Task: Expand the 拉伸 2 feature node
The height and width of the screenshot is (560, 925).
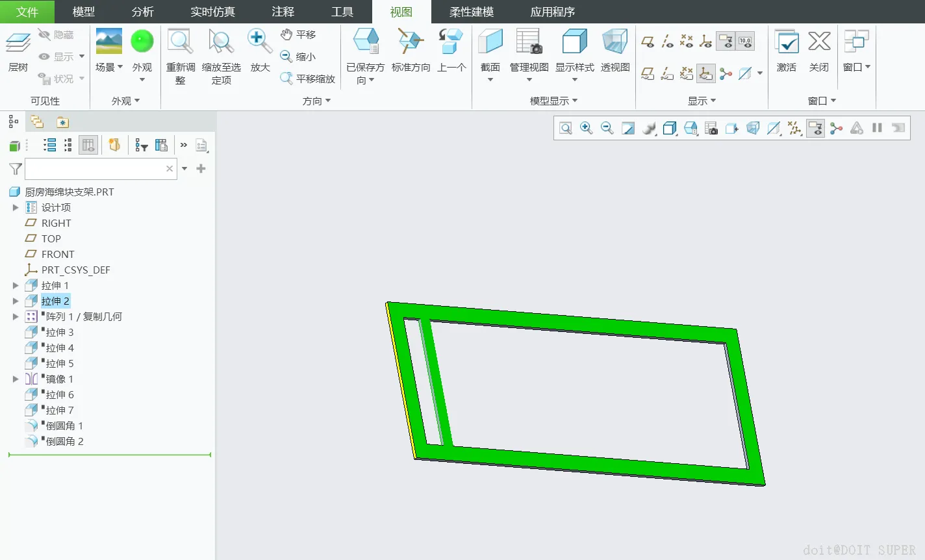Action: 16,301
